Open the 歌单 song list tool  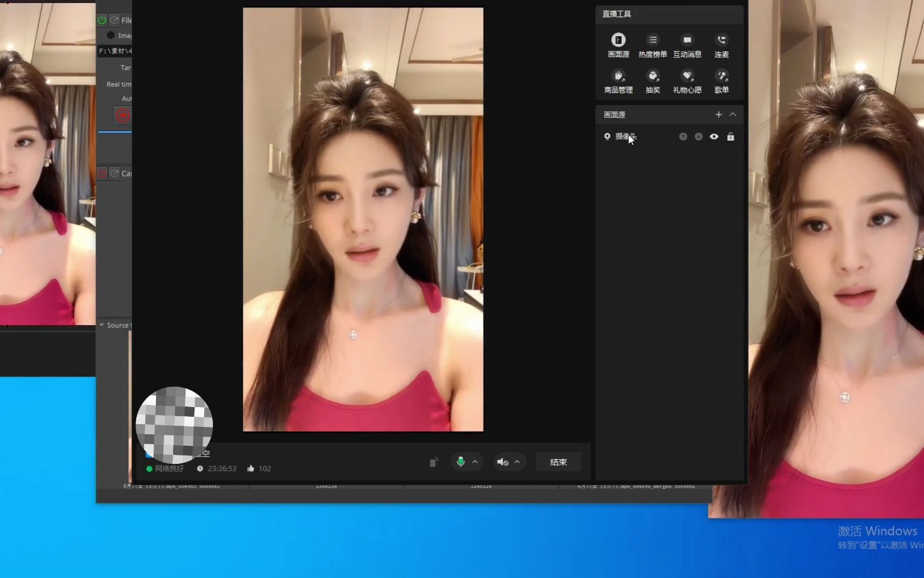pos(721,81)
